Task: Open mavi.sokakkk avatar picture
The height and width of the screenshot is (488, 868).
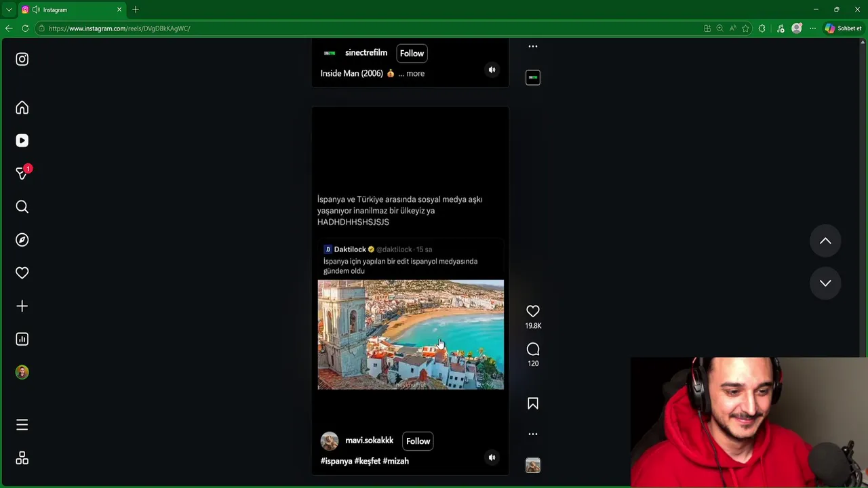Action: tap(330, 441)
